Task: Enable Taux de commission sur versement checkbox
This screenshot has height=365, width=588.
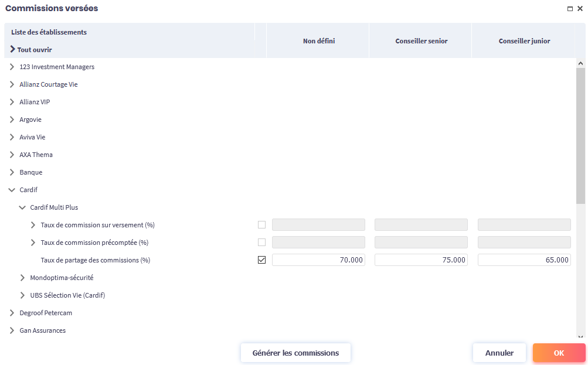Action: tap(261, 225)
